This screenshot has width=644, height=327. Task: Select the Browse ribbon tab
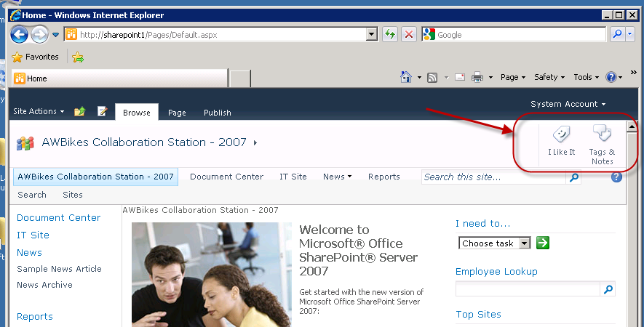pyautogui.click(x=137, y=113)
